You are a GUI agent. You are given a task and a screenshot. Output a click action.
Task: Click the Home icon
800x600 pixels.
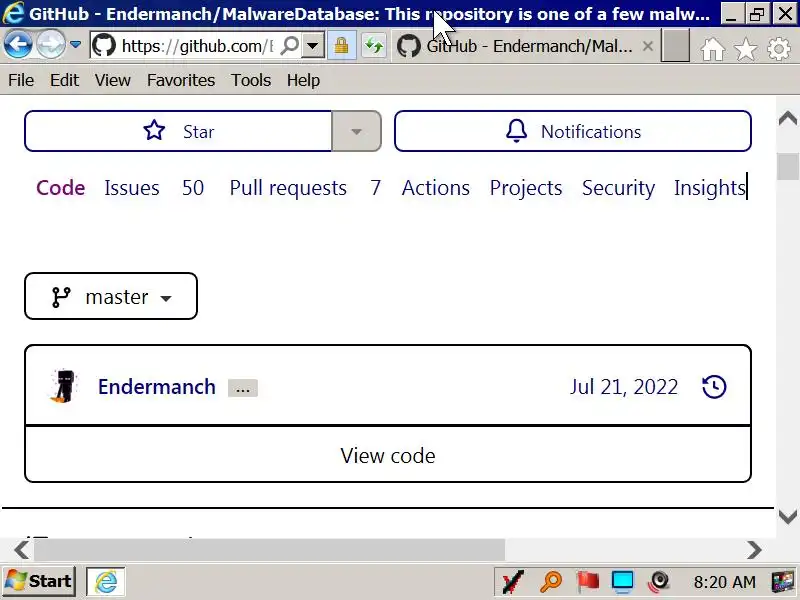coord(712,49)
